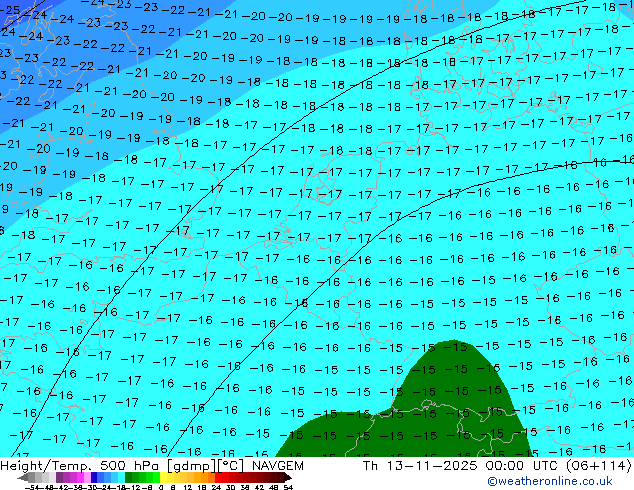Select the dark green legend swatch
The height and width of the screenshot is (490, 634).
point(129,477)
